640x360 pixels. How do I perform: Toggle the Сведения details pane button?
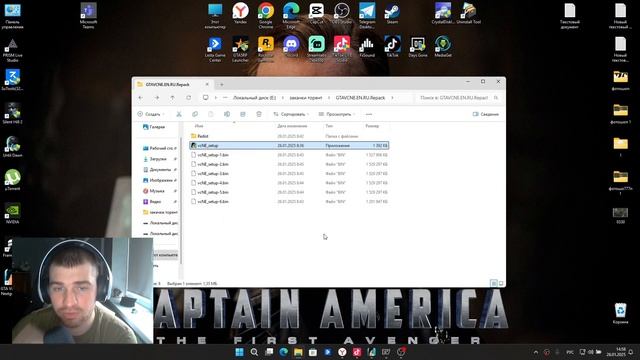tap(486, 114)
